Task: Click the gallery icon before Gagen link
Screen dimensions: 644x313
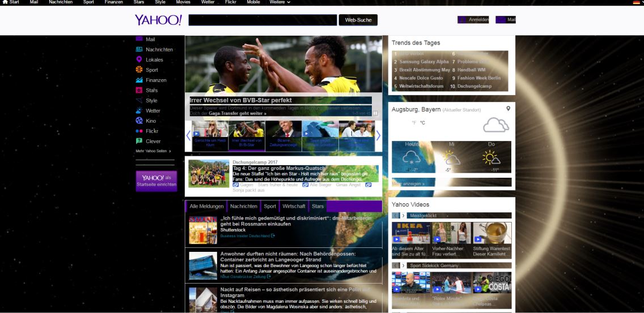Action: pos(236,185)
